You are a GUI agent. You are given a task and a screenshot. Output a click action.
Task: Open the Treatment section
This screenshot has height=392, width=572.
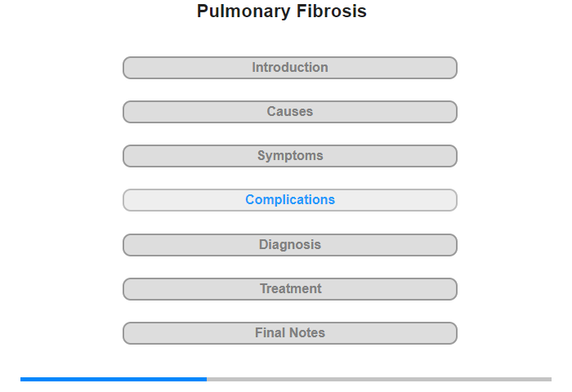tap(289, 289)
